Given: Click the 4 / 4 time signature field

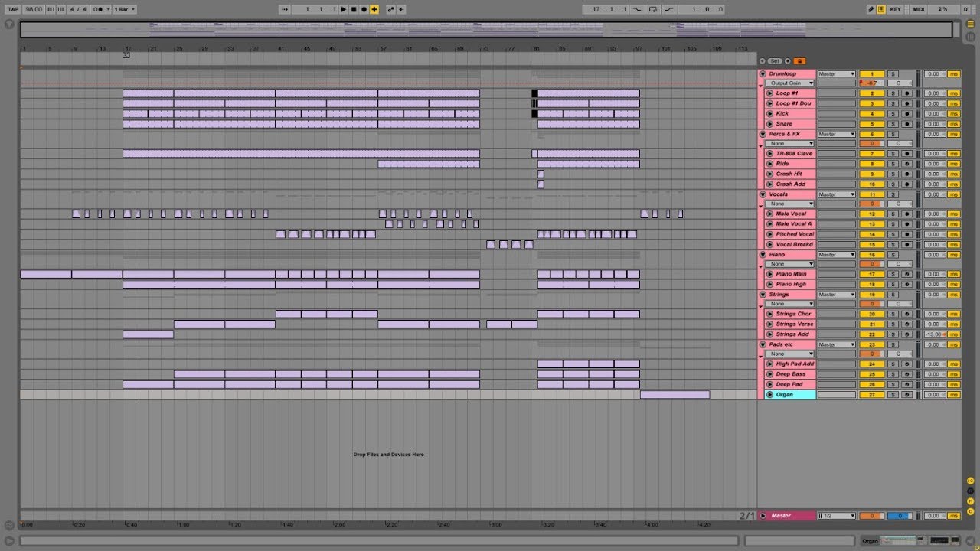Looking at the screenshot, I should (x=78, y=9).
